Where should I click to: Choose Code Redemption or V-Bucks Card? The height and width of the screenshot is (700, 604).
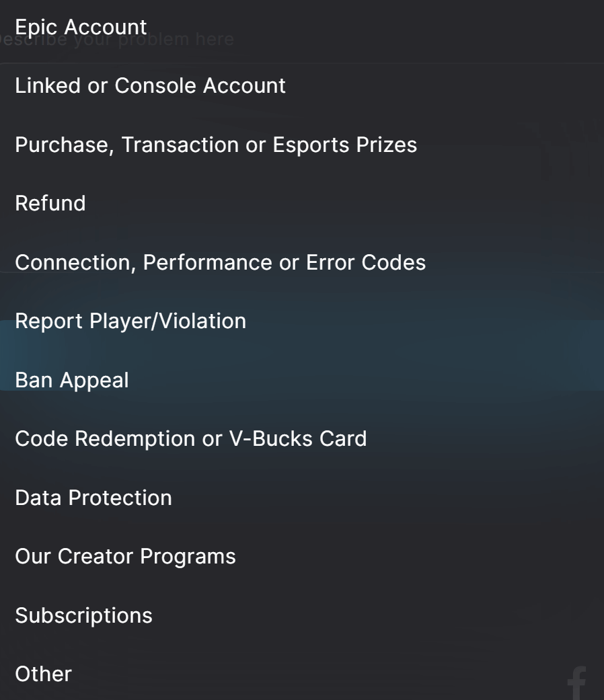click(x=191, y=438)
